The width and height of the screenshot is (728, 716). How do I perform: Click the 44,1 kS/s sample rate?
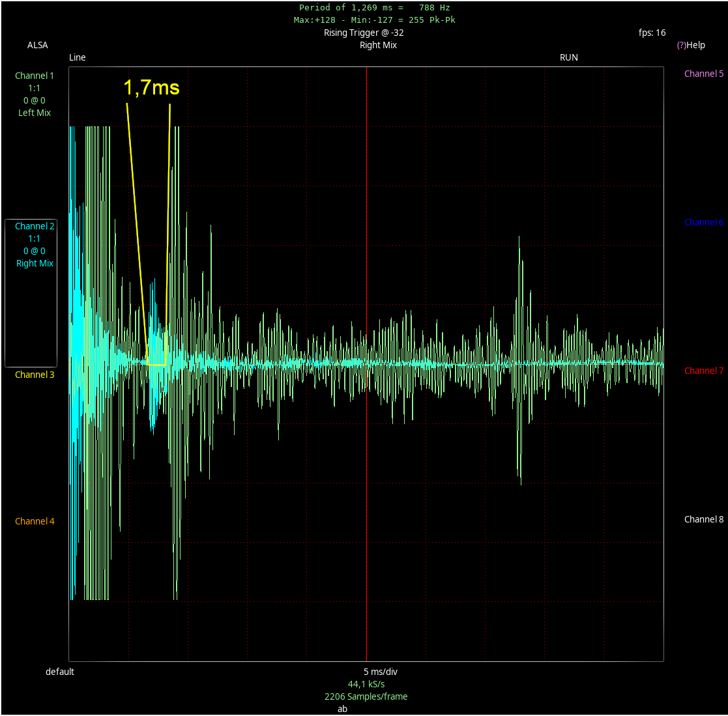click(366, 685)
